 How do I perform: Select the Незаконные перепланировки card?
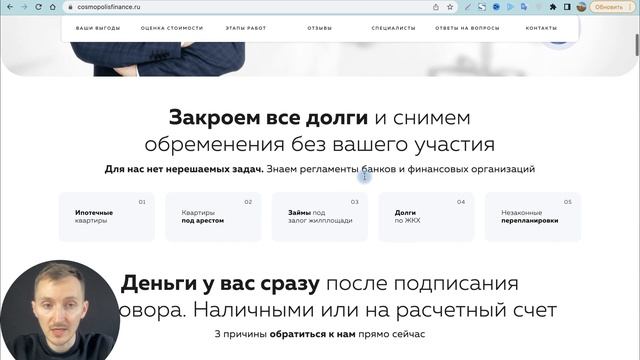point(533,217)
